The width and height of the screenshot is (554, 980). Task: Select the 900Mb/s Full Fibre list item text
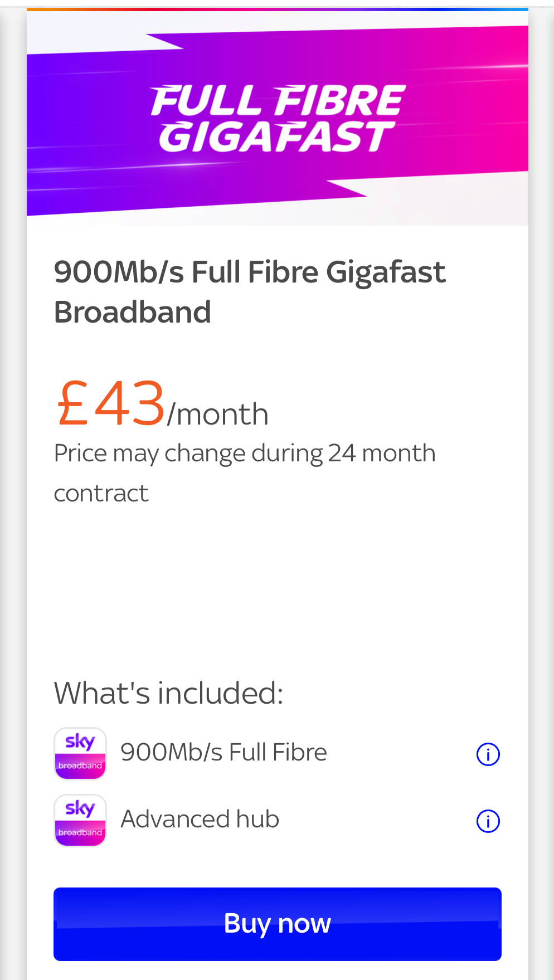(x=223, y=753)
